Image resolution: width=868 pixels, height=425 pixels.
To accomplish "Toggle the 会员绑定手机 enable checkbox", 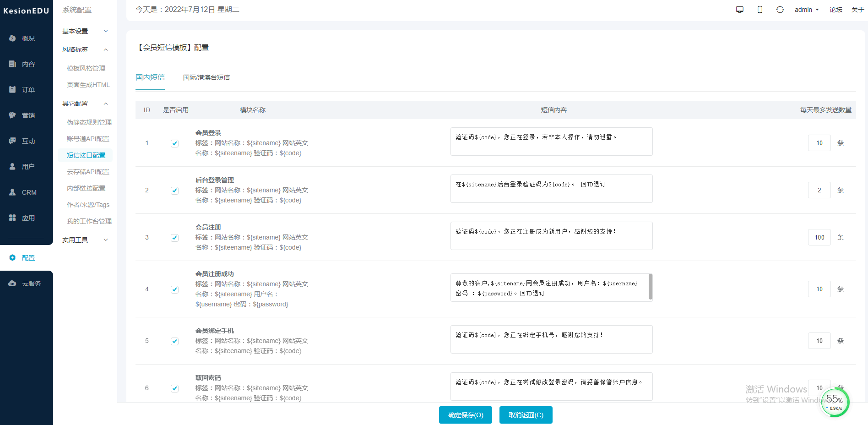I will point(174,341).
